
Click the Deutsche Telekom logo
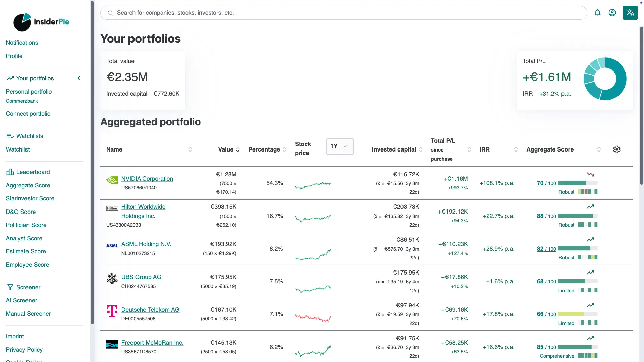point(112,311)
